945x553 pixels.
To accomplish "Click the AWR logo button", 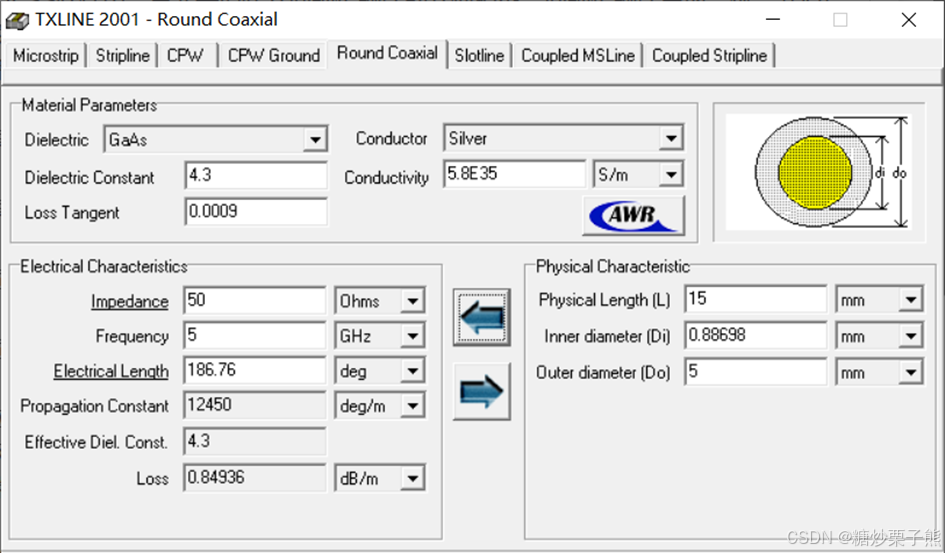I will click(x=633, y=215).
